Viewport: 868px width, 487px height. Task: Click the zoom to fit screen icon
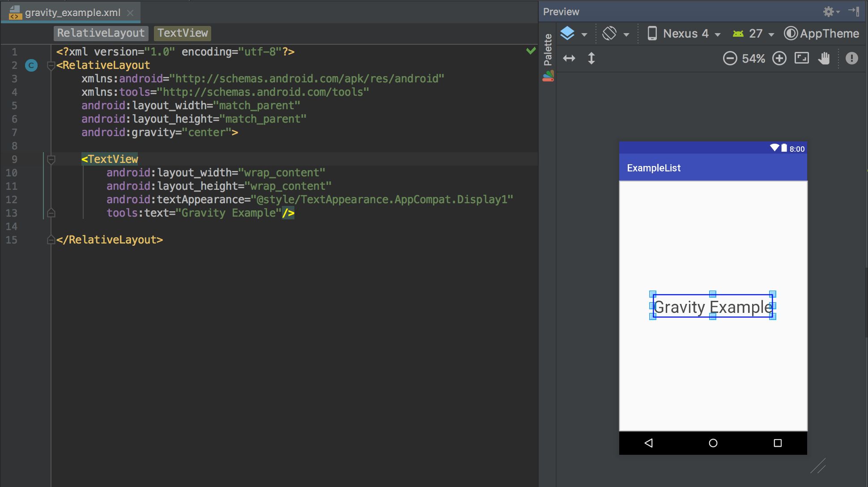tap(801, 58)
